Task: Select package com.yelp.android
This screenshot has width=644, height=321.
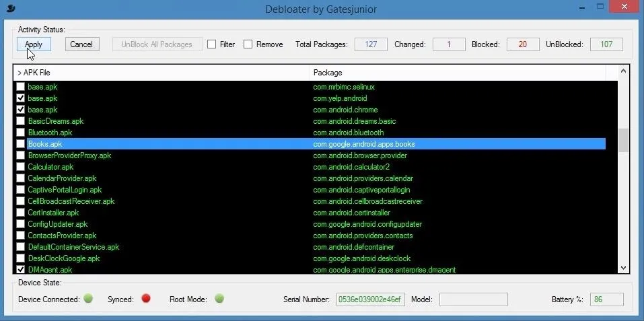Action: [340, 98]
